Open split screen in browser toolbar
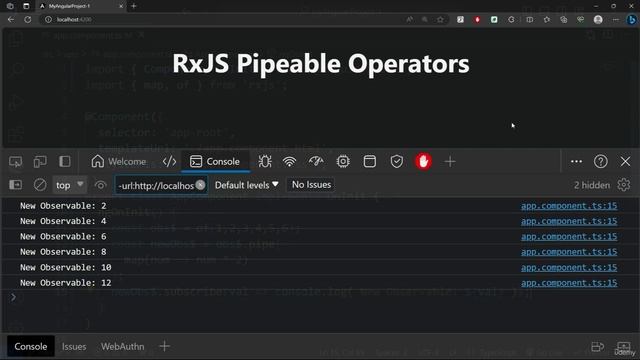 click(x=529, y=19)
